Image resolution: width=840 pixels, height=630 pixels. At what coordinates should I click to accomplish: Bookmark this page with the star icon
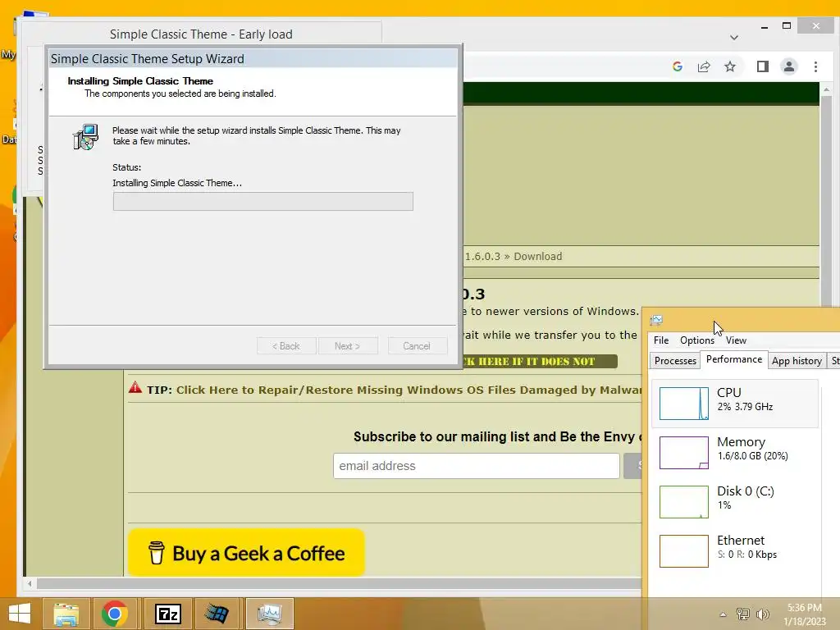729,66
